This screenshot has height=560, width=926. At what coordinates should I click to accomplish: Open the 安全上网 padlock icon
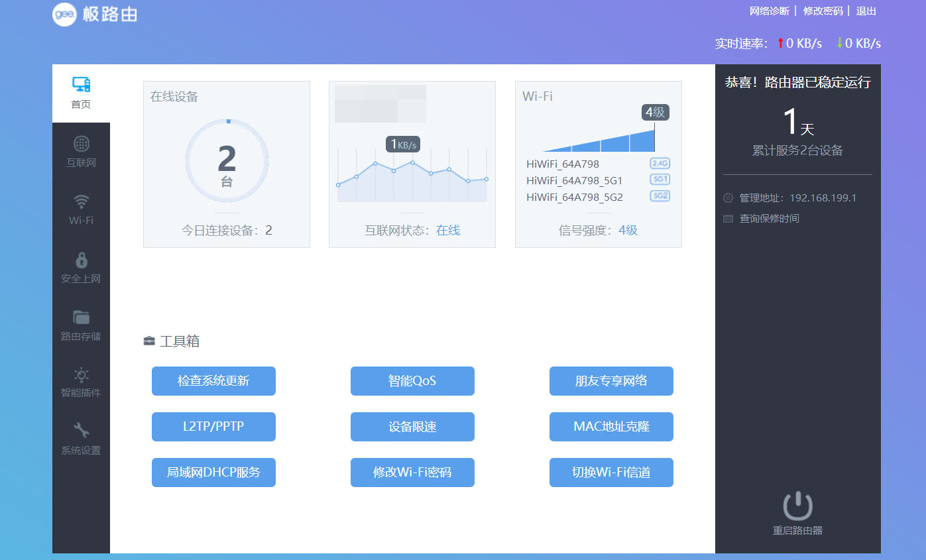pos(82,259)
